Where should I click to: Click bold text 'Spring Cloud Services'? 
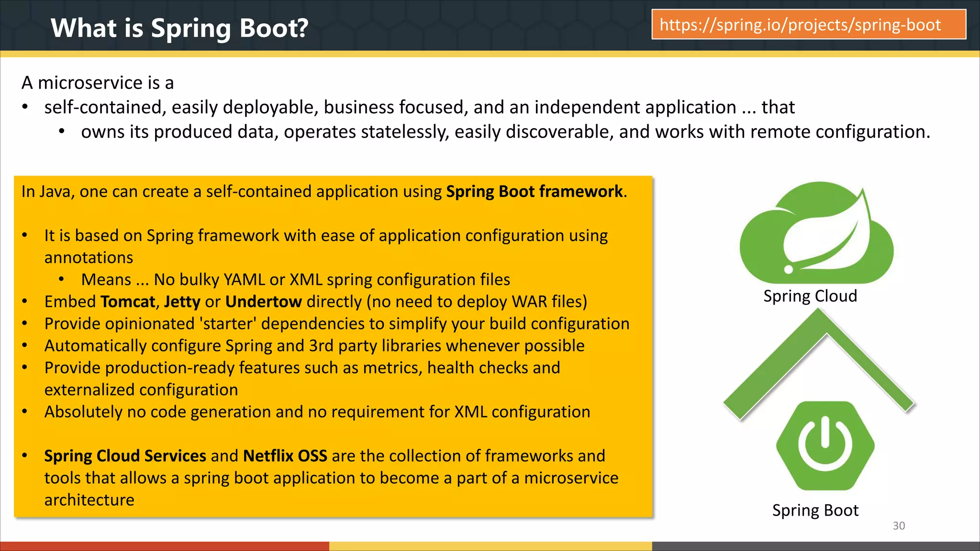(125, 456)
